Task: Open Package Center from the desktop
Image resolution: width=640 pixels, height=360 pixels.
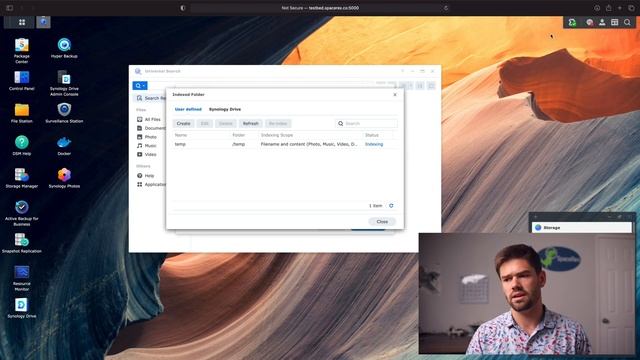Action: (22, 50)
